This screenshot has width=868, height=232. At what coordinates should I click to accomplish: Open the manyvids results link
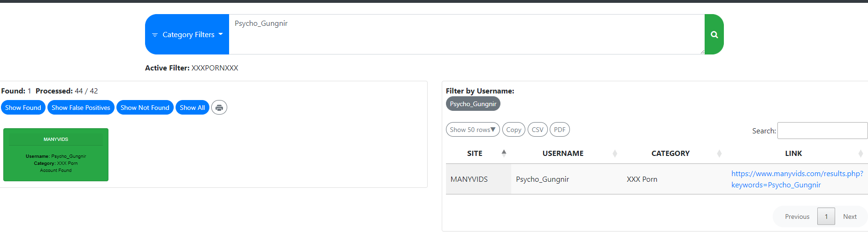pyautogui.click(x=797, y=179)
